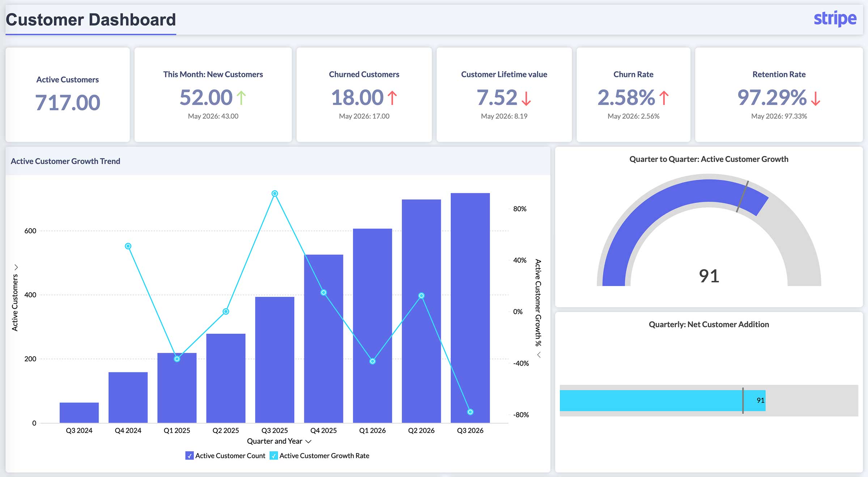868x477 pixels.
Task: Click the green up arrow beside New Customers
Action: [x=241, y=98]
